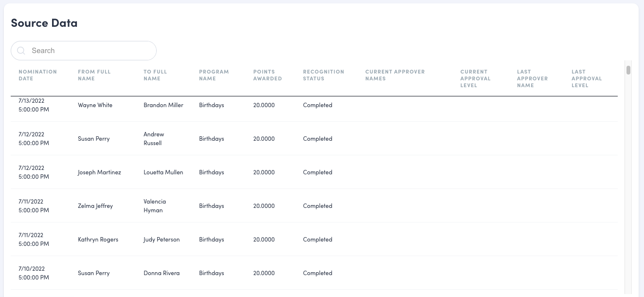Select the Current Approval Level header

coord(475,78)
